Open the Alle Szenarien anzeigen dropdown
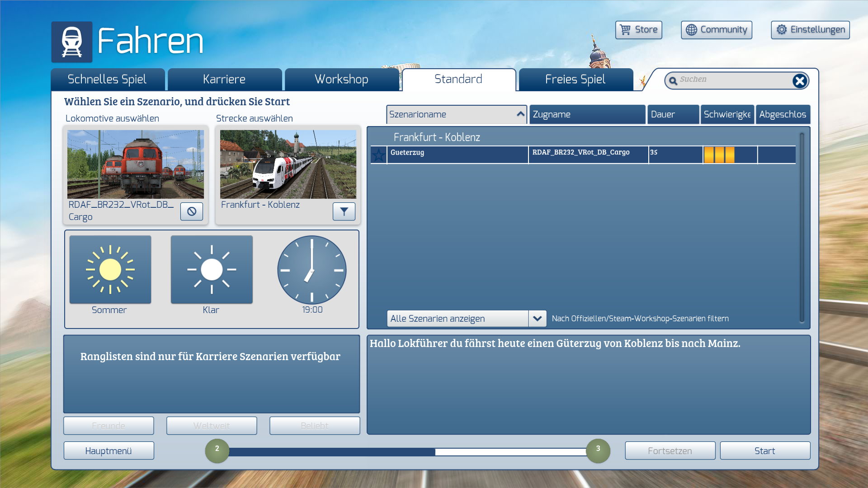 click(x=537, y=319)
